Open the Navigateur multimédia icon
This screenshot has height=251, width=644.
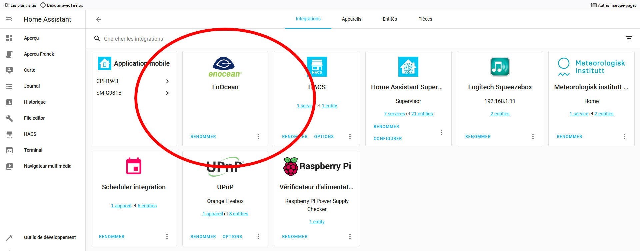[x=9, y=166]
